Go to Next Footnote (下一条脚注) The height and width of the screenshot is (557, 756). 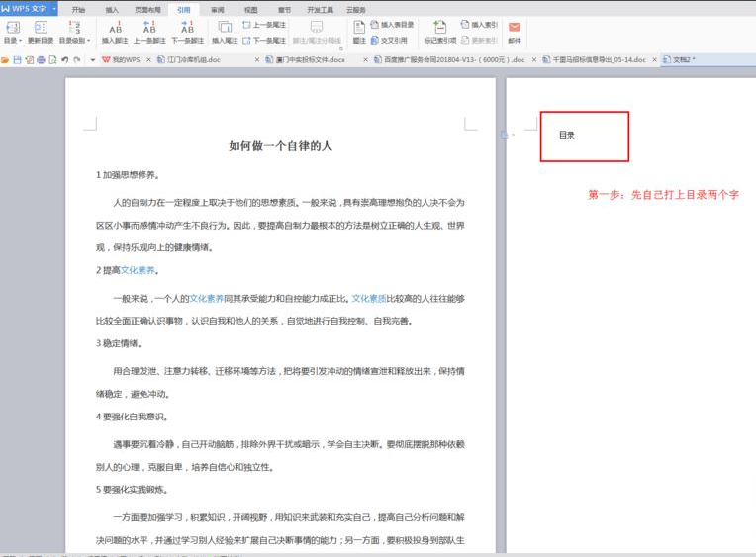point(187,27)
